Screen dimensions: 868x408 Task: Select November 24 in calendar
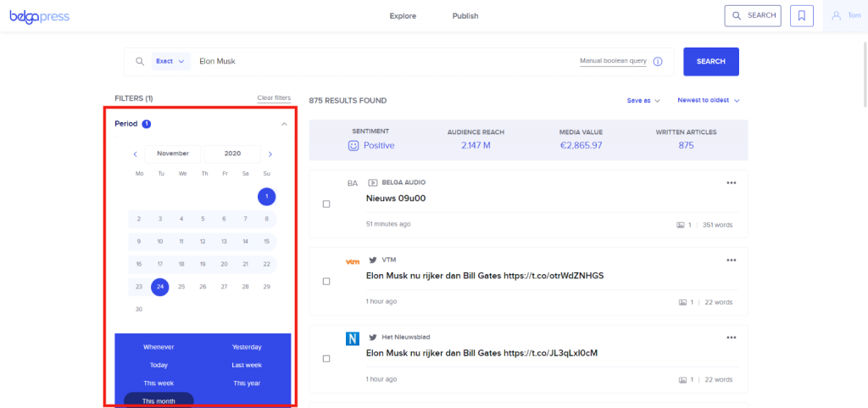tap(160, 287)
